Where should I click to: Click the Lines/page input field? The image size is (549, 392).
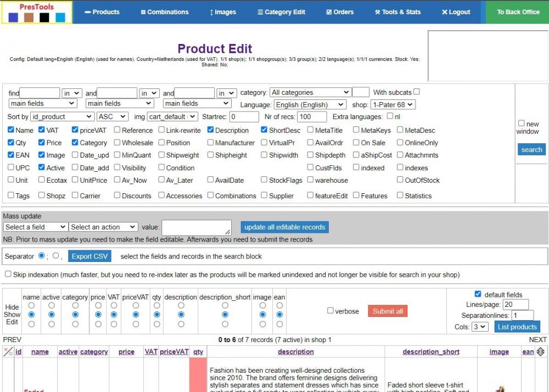(x=516, y=305)
